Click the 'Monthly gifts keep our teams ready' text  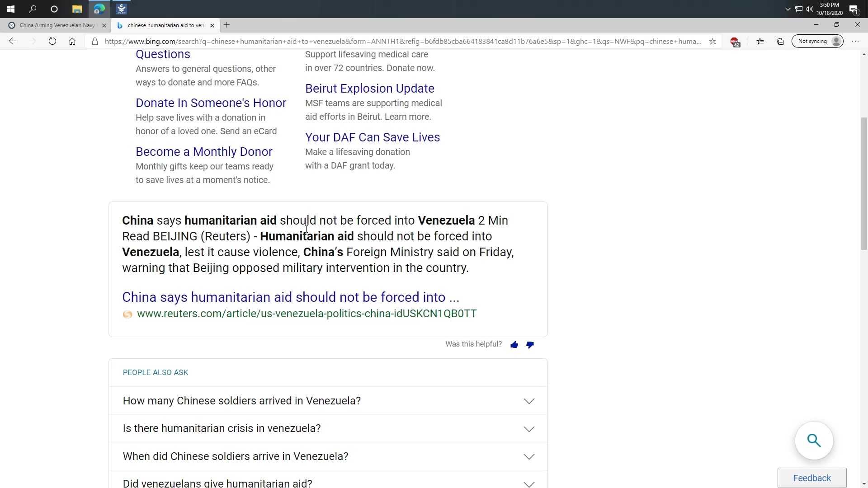(x=204, y=167)
